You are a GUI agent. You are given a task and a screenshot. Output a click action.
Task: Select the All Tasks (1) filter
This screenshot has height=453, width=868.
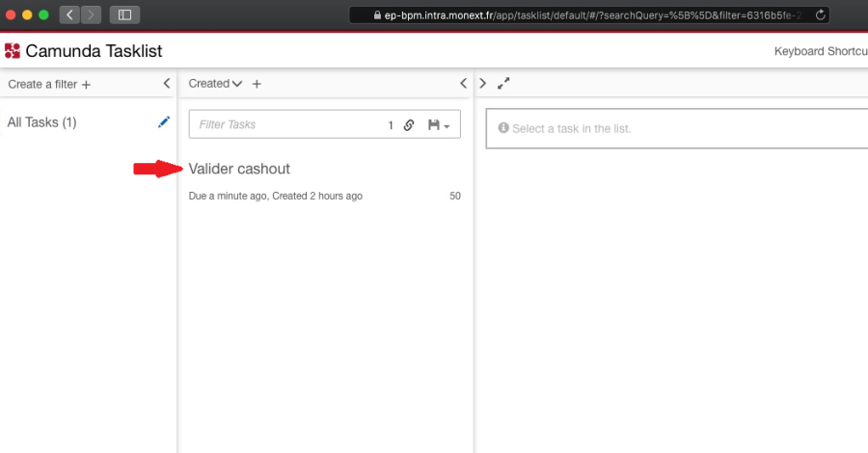coord(41,122)
